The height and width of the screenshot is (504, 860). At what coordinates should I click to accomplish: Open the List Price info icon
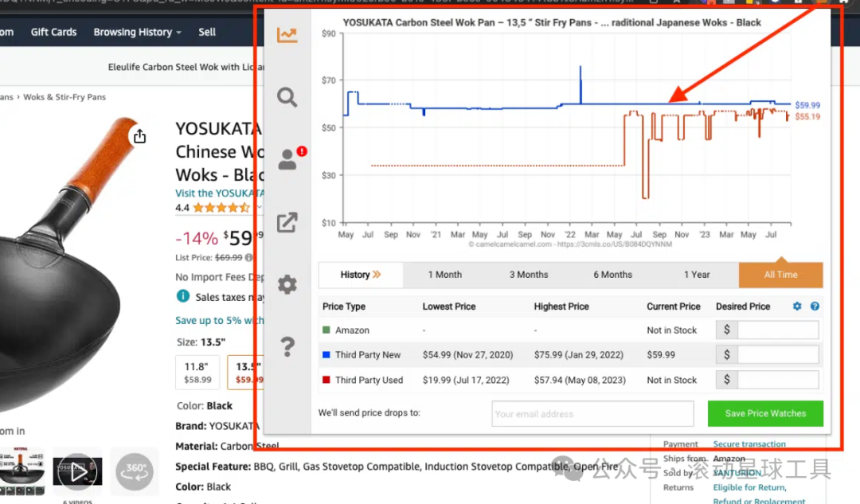point(249,257)
